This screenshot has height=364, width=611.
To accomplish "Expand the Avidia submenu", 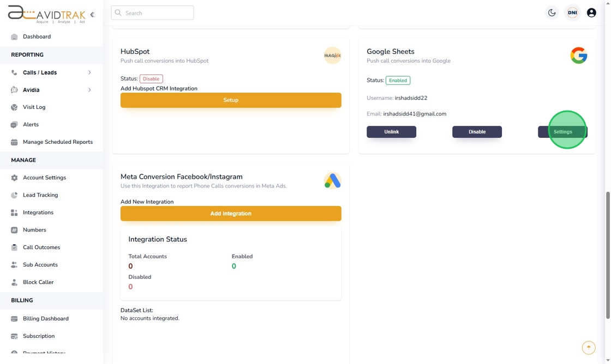I will (89, 90).
